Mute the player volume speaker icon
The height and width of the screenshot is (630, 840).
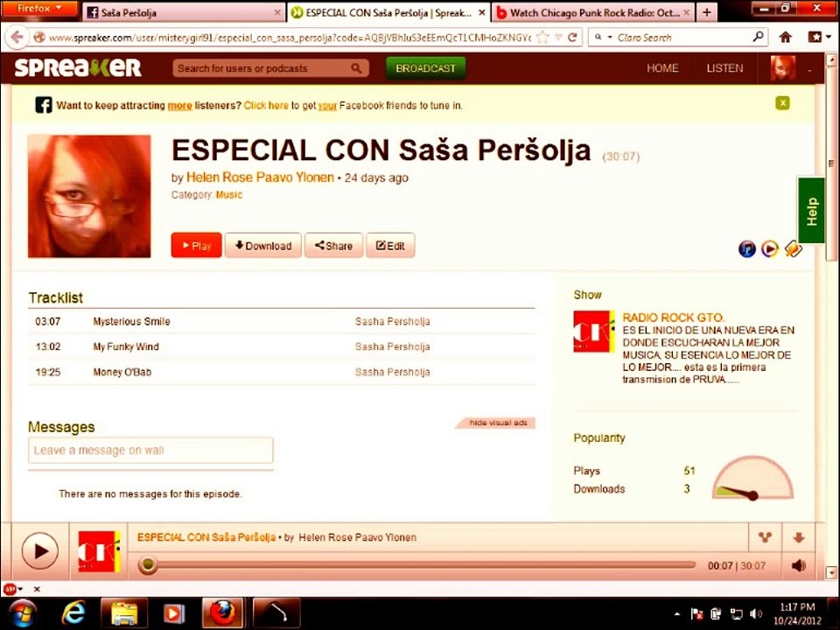click(798, 566)
